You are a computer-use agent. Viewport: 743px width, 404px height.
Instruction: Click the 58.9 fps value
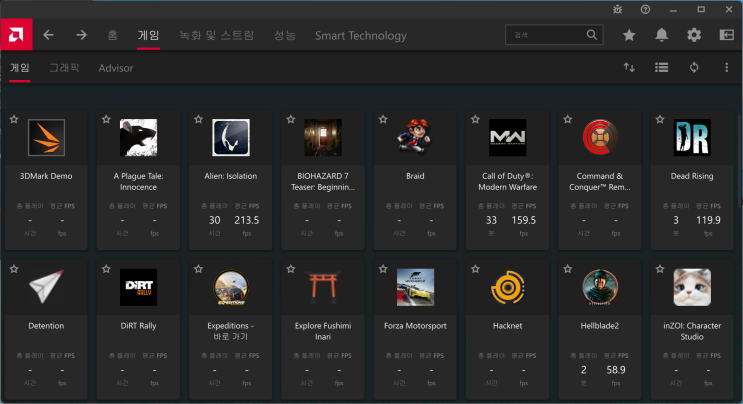pos(616,370)
